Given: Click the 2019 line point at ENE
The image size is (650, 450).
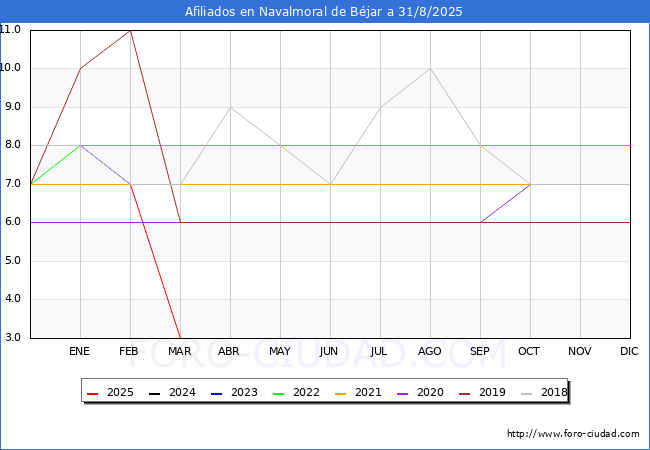Looking at the screenshot, I should tap(80, 69).
